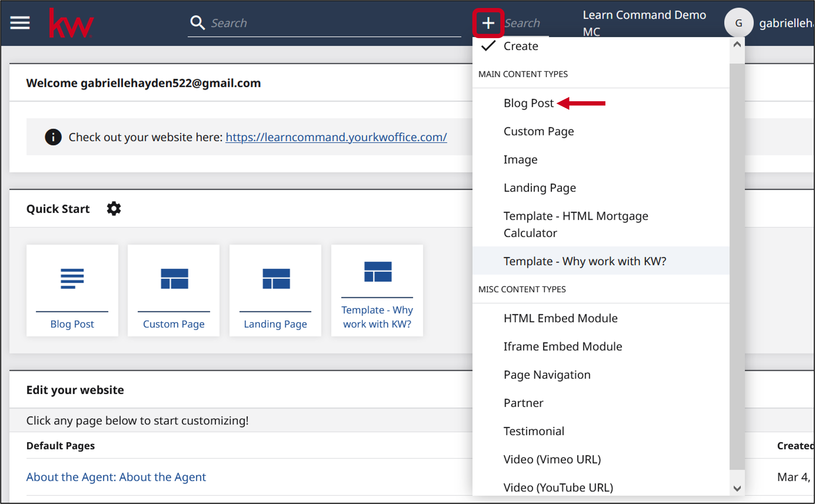The width and height of the screenshot is (815, 504).
Task: Select Template - HTML Mortgage Calculator
Action: pyautogui.click(x=601, y=224)
